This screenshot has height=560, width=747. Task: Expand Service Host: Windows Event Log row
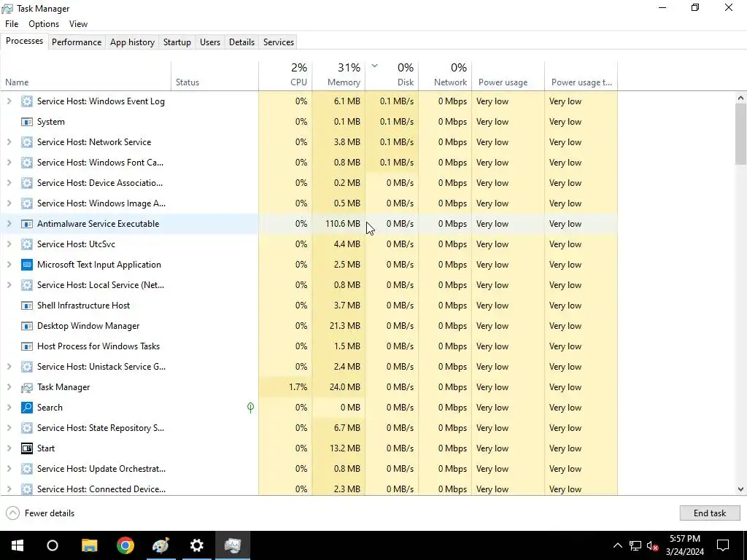click(x=9, y=101)
